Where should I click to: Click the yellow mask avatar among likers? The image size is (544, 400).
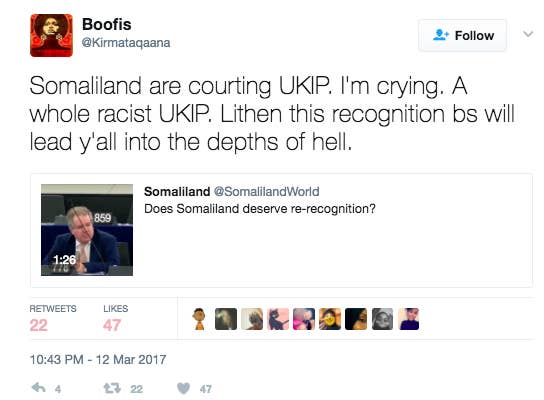330,319
